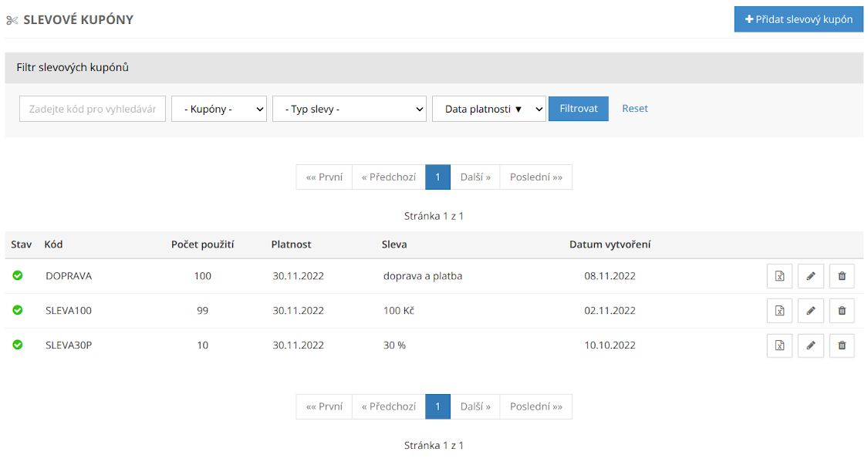Edit the SLEVA30P coupon with pencil icon
Screen dimensions: 868x465
[810, 345]
